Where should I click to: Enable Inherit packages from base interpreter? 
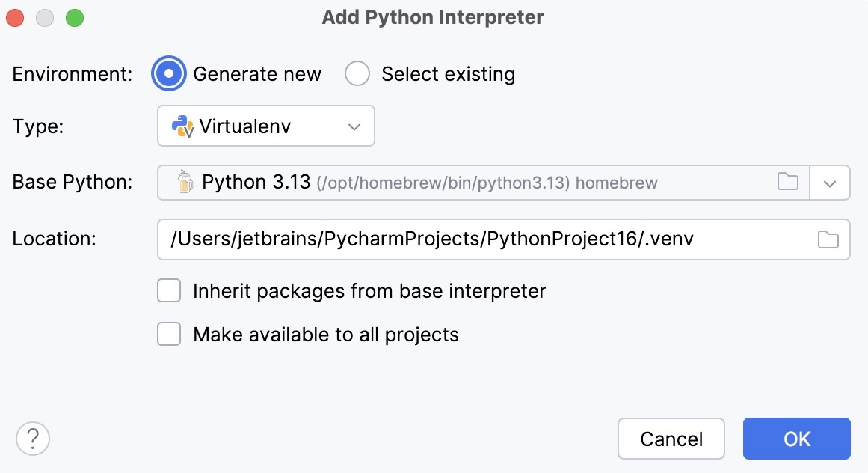click(169, 290)
